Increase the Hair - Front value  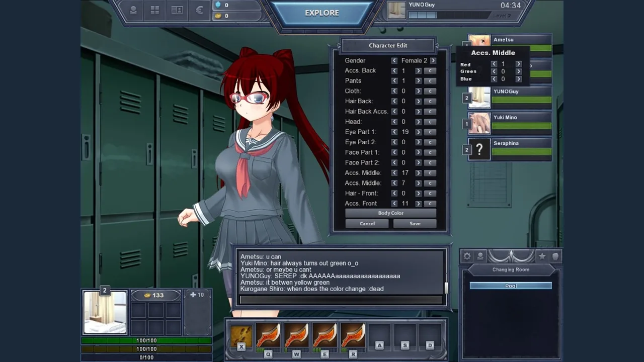[x=418, y=193]
